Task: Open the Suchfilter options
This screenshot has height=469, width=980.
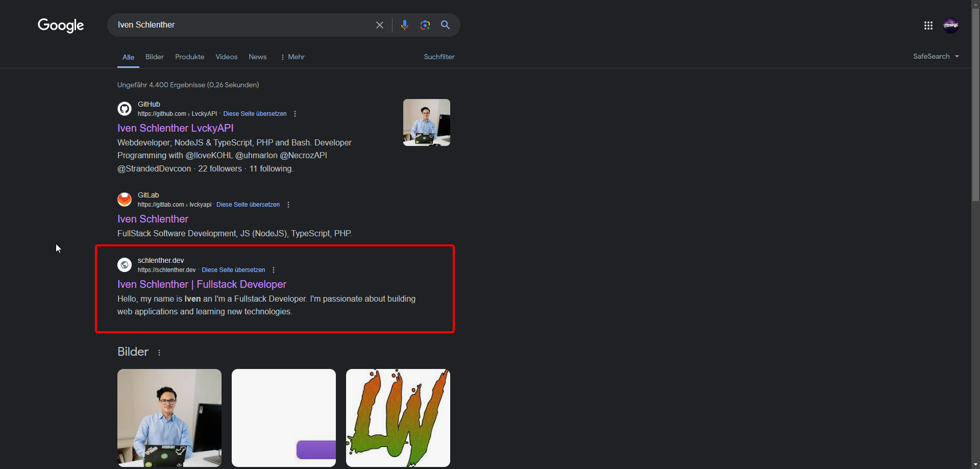Action: coord(439,57)
